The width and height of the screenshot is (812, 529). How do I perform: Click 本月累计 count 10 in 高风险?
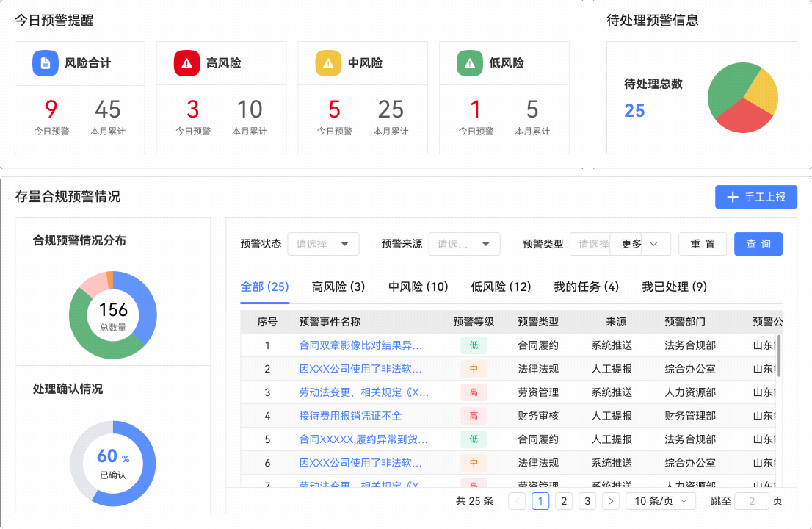tap(250, 109)
